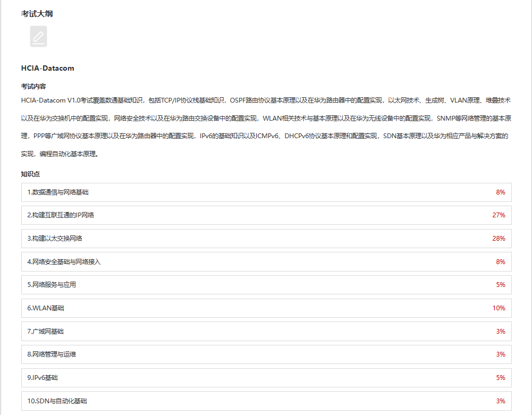532x415 pixels.
Task: Expand the 3.构建以太交换网络 row
Action: tap(266, 239)
